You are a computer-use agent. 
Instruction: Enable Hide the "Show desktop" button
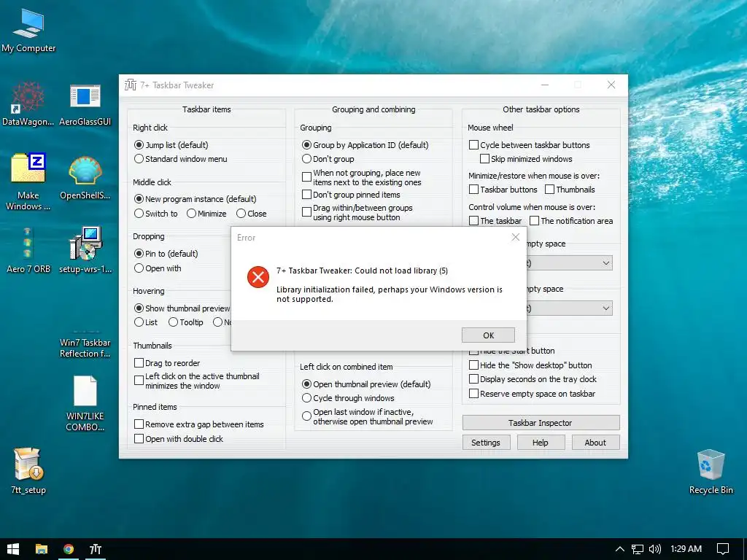pyautogui.click(x=530, y=365)
